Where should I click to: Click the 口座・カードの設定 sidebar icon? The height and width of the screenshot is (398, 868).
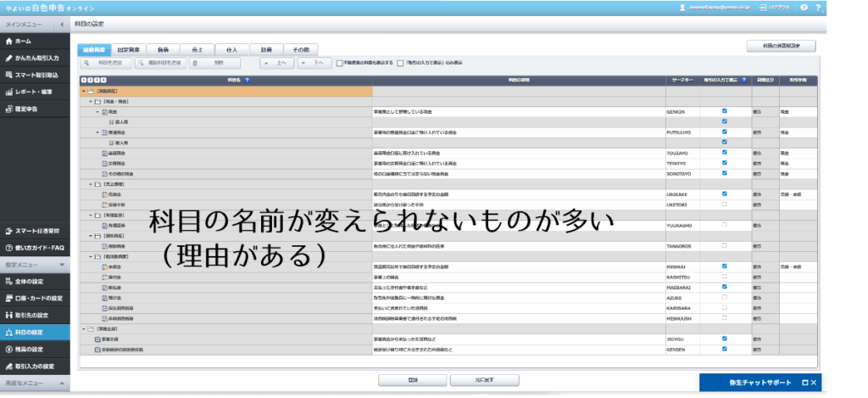tap(8, 298)
